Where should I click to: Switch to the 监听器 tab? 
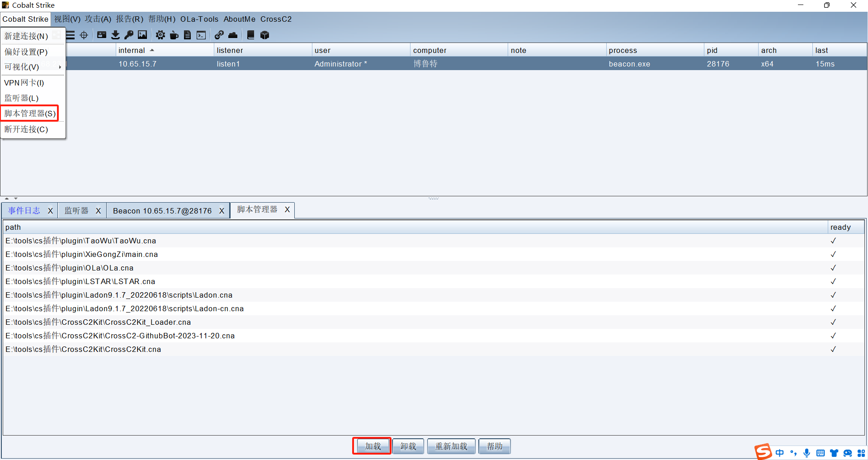coord(76,211)
